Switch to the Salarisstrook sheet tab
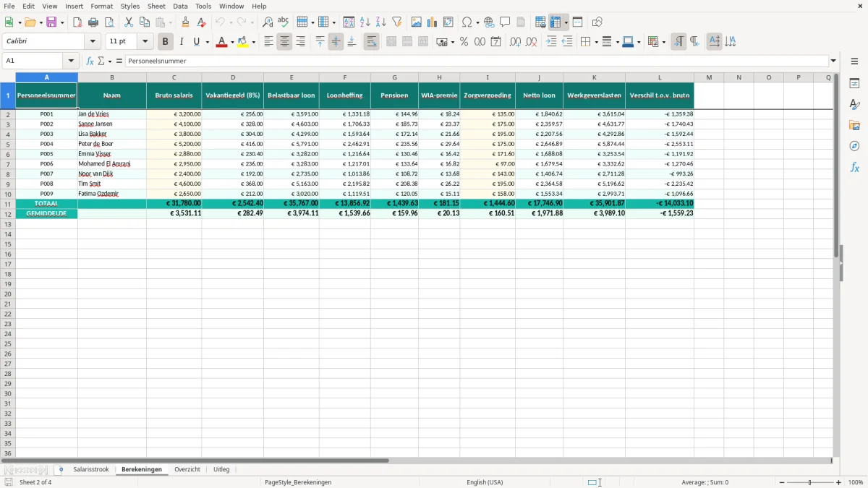Screen dimensions: 868x488 (x=91, y=469)
